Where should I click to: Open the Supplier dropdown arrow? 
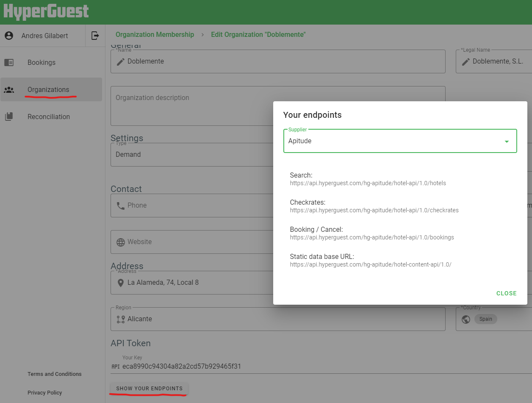pos(507,141)
